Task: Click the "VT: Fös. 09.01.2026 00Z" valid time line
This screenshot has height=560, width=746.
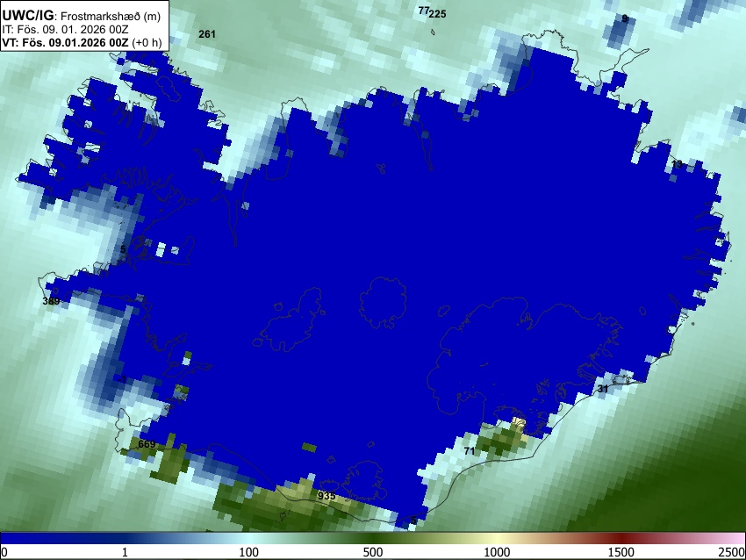Action: point(65,42)
